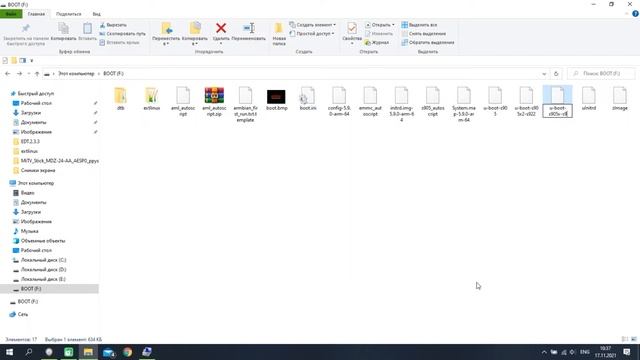Select the config-5.9.0-arm-64 file

point(339,102)
